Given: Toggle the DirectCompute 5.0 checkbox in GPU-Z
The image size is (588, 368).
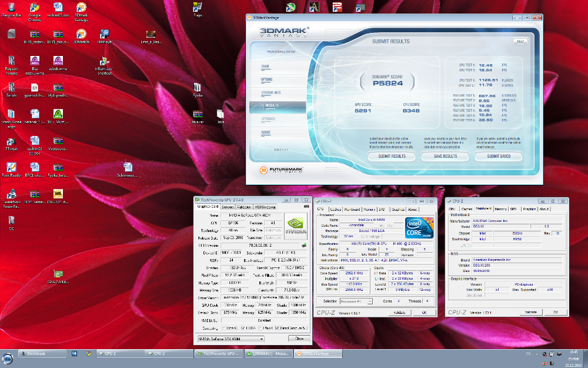Looking at the screenshot, I should (277, 328).
